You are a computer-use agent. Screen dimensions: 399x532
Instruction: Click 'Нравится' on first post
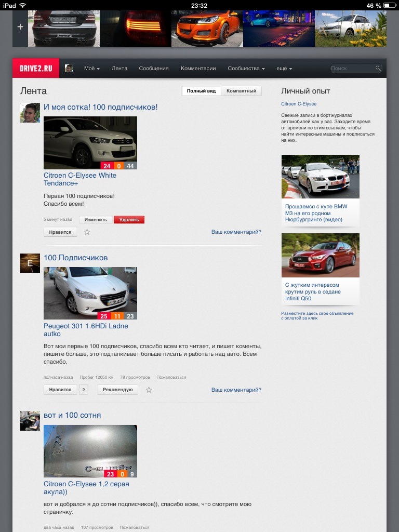click(x=60, y=232)
